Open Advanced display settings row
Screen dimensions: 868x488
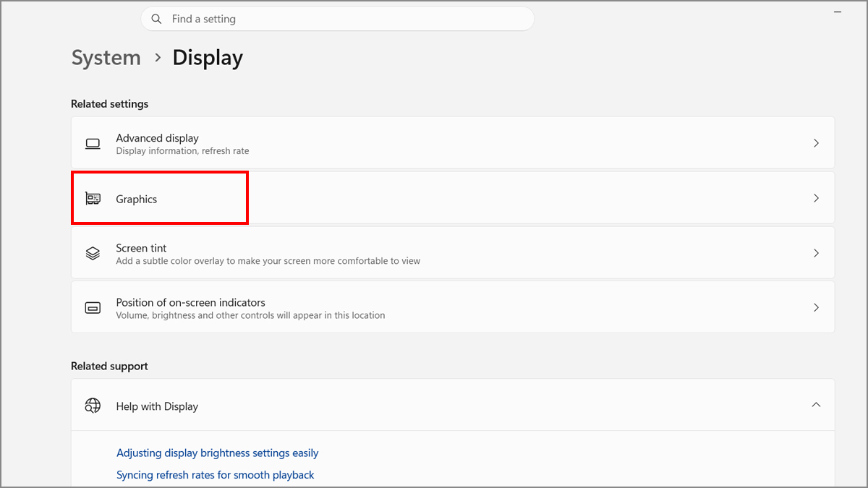[x=453, y=143]
